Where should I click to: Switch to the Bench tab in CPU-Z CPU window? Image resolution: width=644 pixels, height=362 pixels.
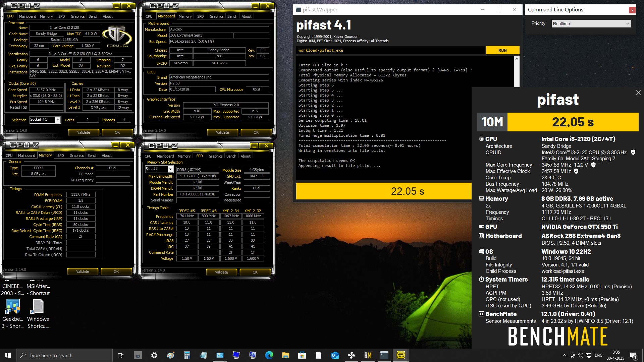point(93,16)
